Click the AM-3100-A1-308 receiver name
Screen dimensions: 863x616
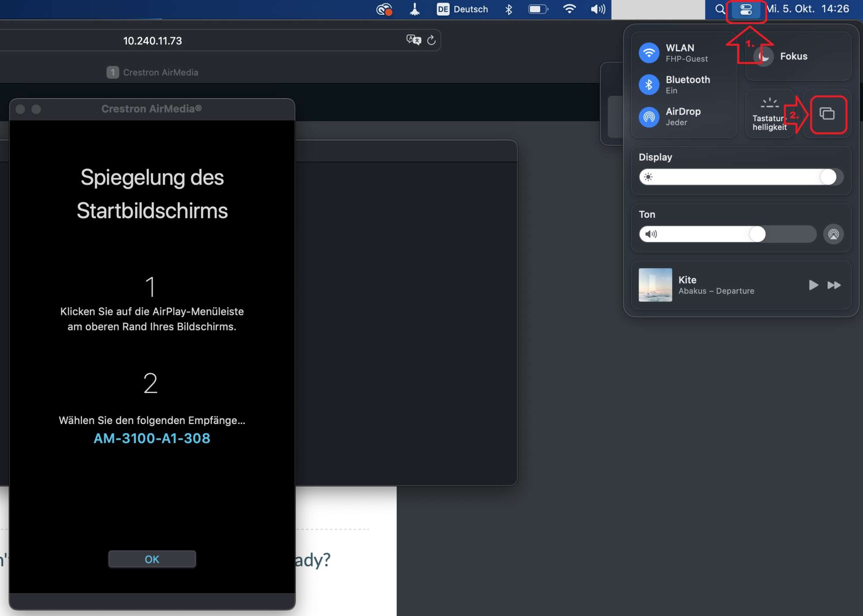pyautogui.click(x=152, y=438)
